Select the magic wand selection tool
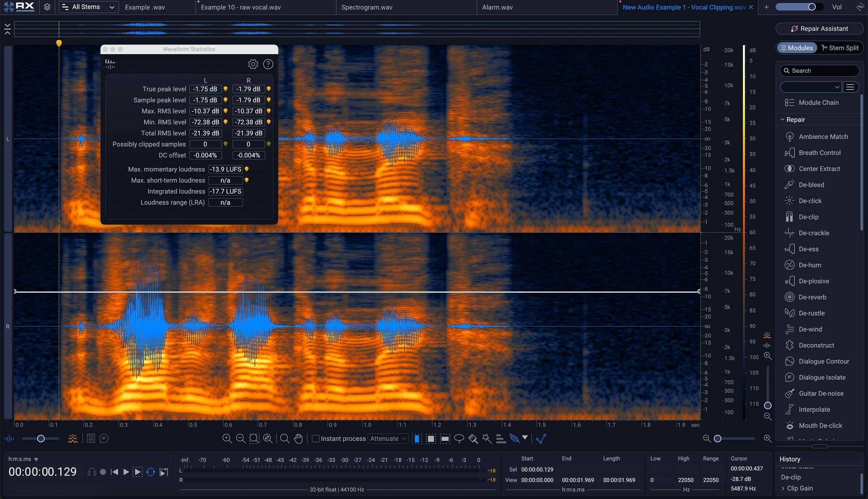Viewport: 868px width, 499px height. 487,439
